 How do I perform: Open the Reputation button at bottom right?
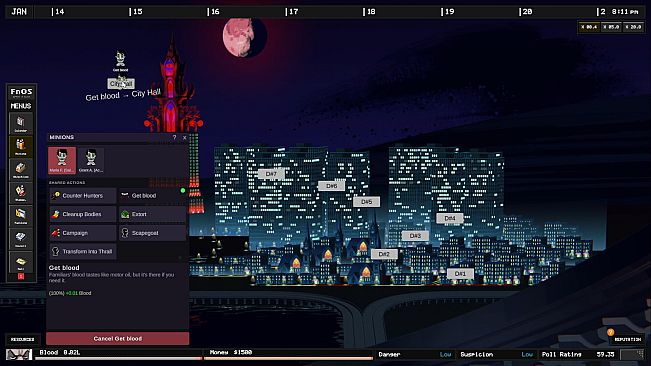coord(627,339)
